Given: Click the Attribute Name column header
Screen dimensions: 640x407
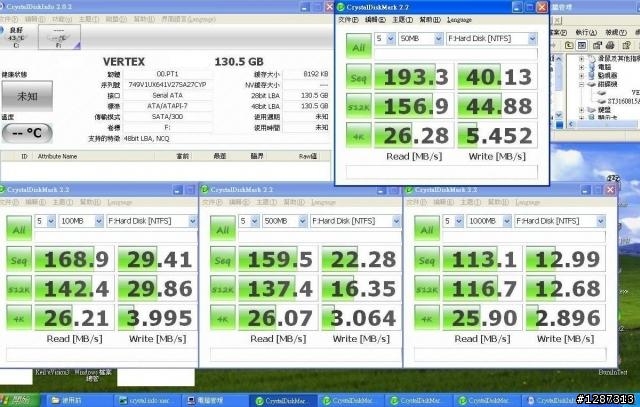Looking at the screenshot, I should (x=57, y=156).
